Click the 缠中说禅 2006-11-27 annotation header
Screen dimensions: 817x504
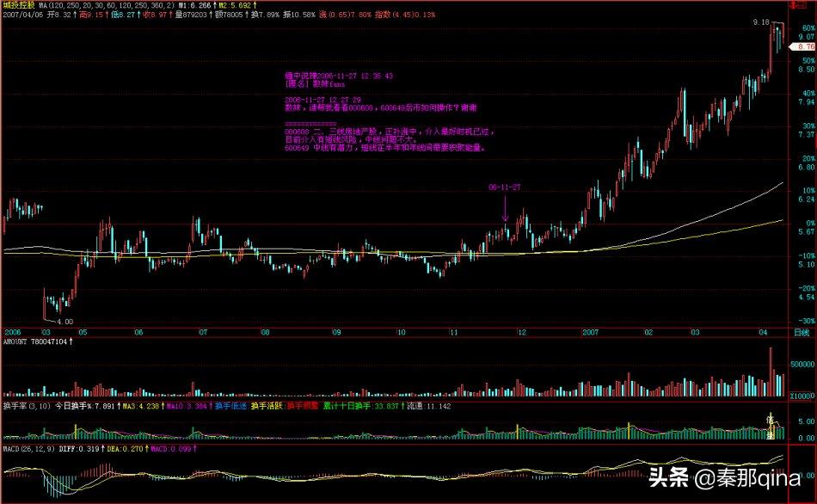pyautogui.click(x=339, y=76)
